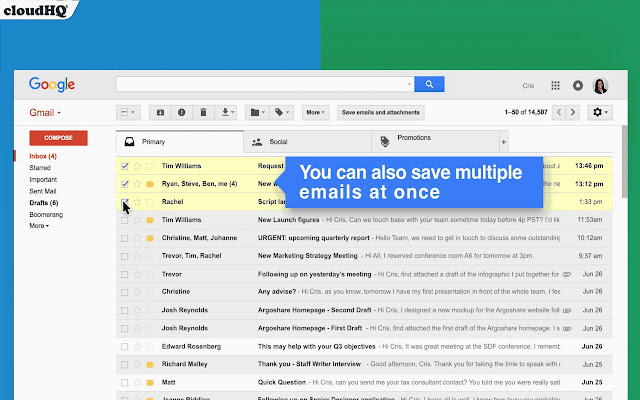Toggle importance marker on Christine, Matt email

tap(150, 238)
